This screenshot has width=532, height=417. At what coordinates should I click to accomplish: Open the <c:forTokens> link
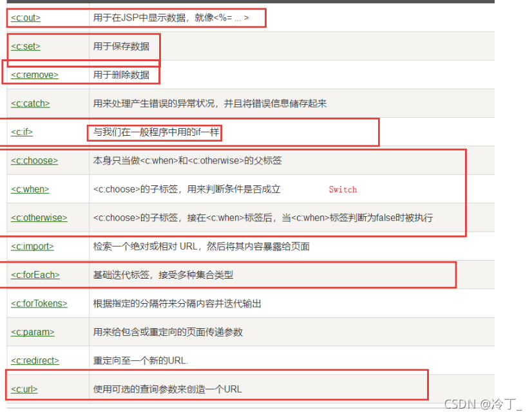pyautogui.click(x=39, y=304)
